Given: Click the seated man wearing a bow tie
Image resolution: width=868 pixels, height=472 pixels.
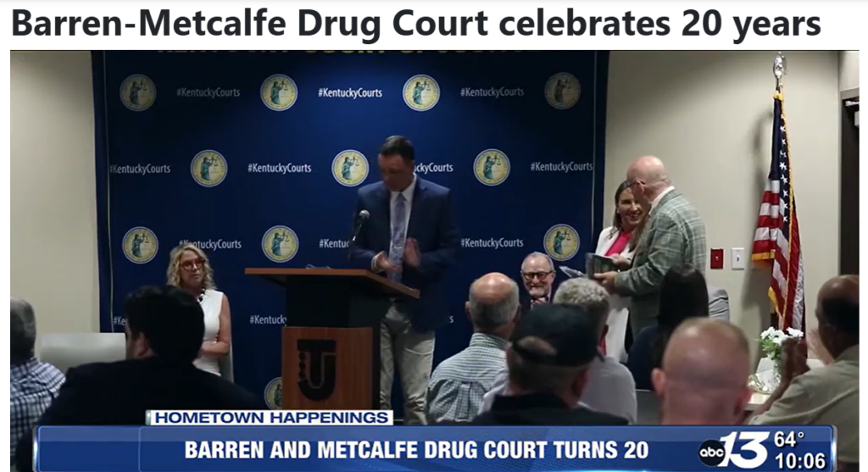Looking at the screenshot, I should tap(537, 280).
